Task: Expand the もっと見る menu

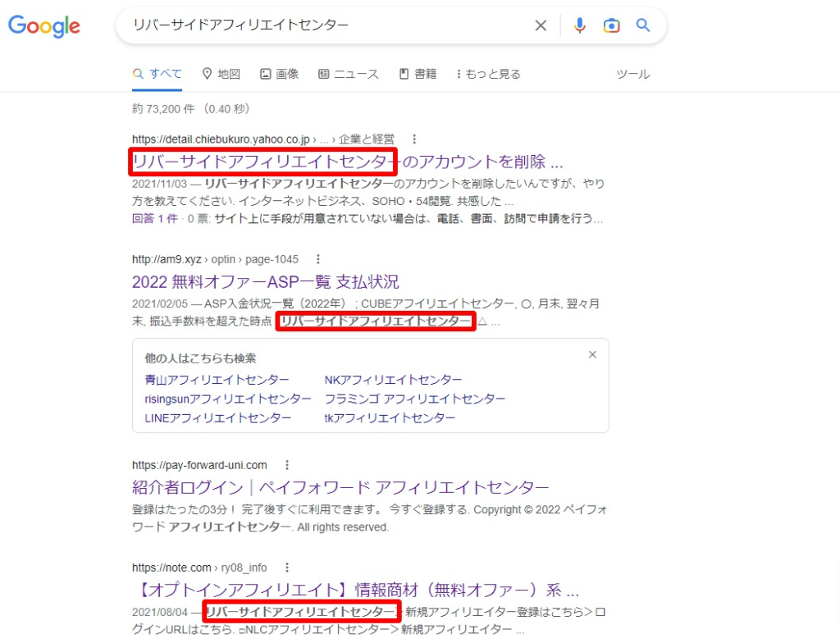Action: pyautogui.click(x=488, y=74)
